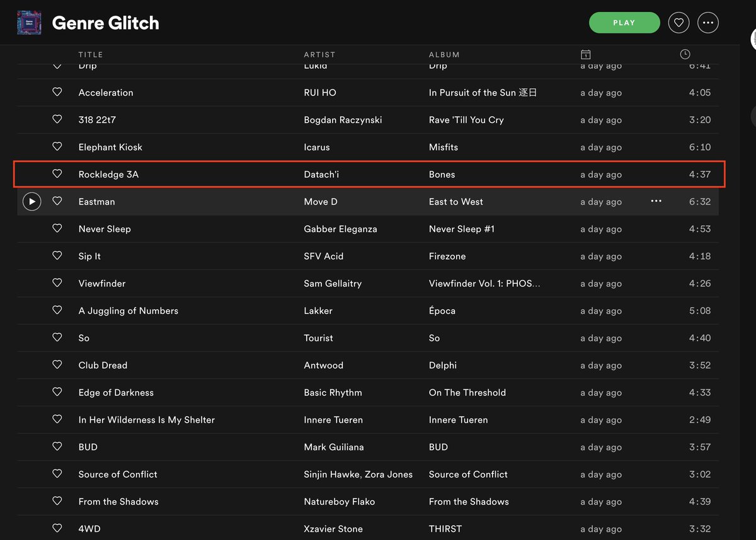756x540 pixels.
Task: Like the track Rockledge 3A
Action: (57, 174)
